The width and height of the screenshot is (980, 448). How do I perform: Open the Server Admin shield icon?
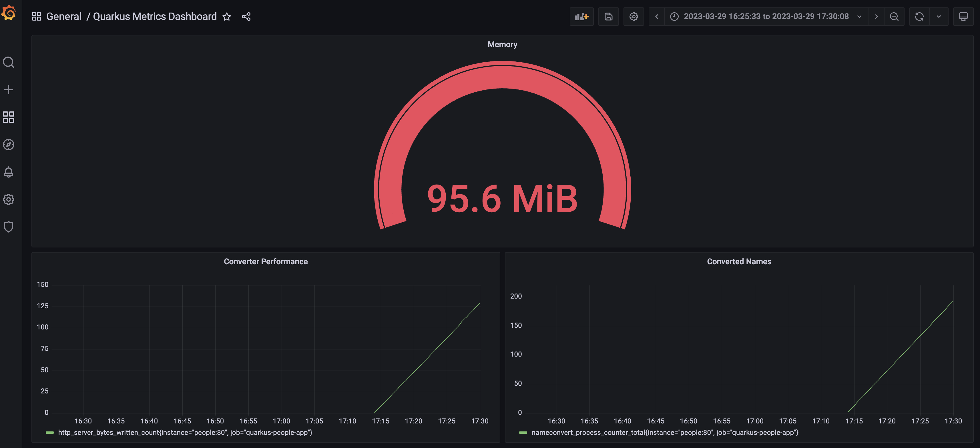[x=8, y=227]
